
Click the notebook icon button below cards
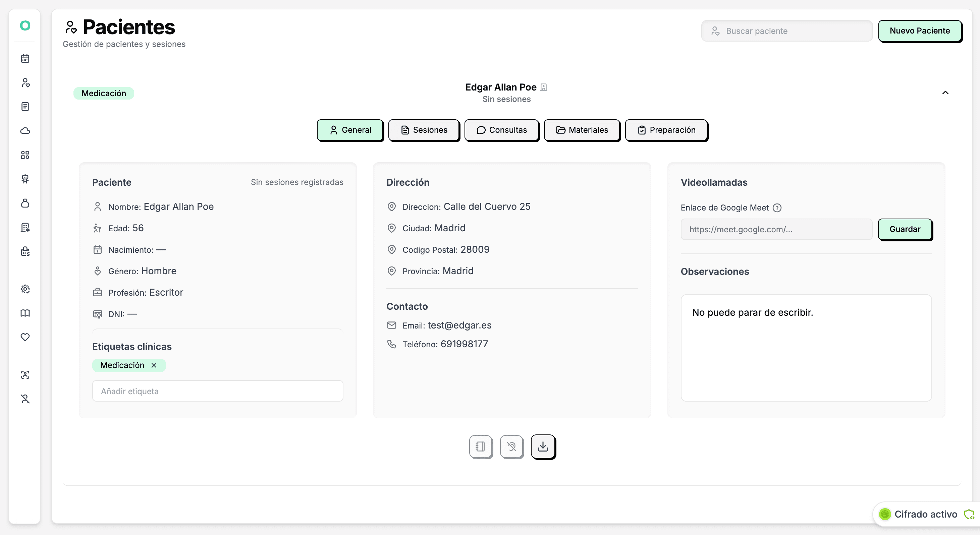tap(481, 447)
